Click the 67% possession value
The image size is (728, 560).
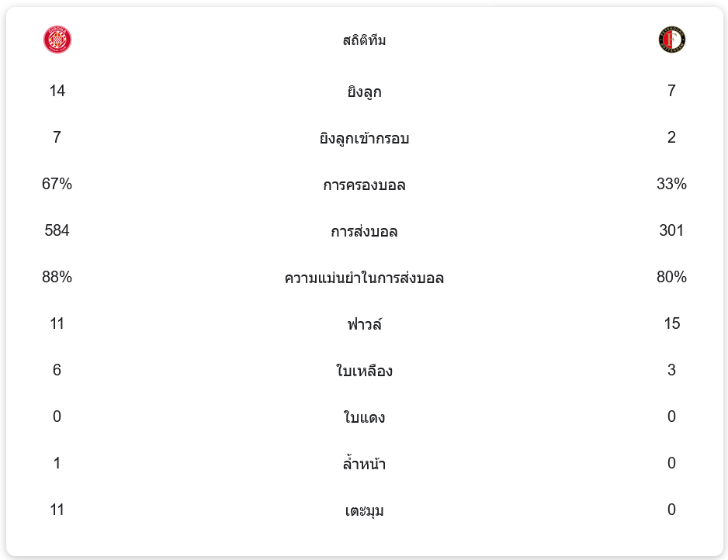coord(57,184)
